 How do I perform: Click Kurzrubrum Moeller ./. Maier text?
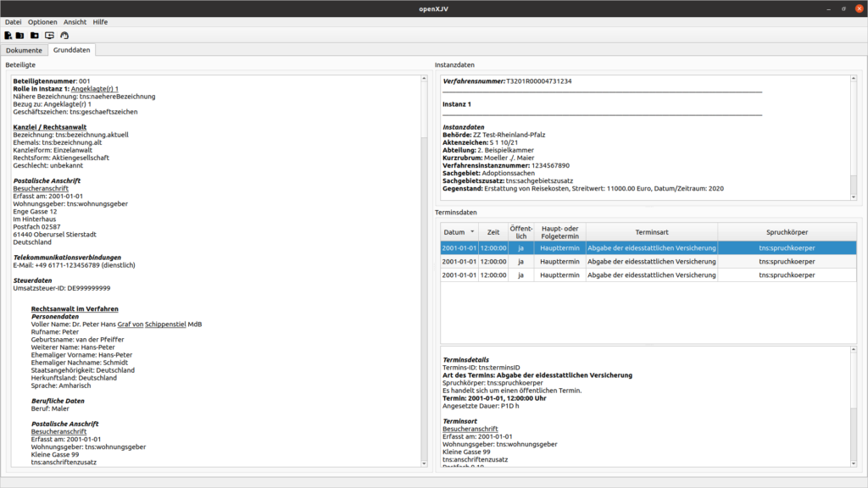(x=488, y=158)
